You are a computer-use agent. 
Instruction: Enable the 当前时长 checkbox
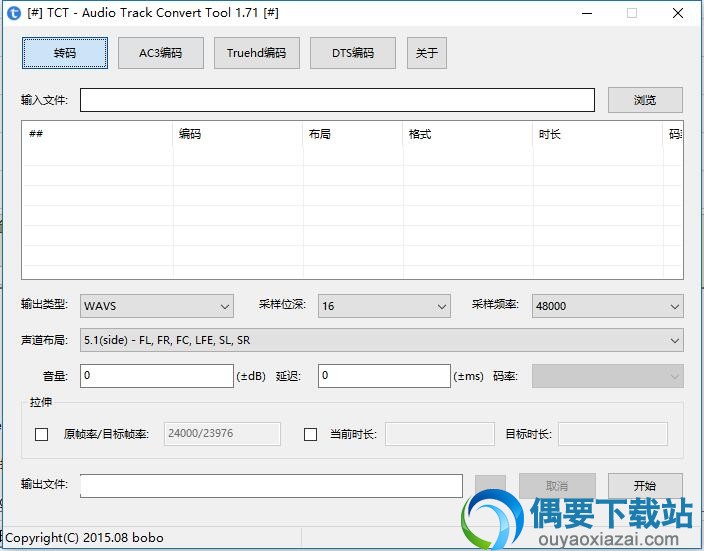(x=310, y=434)
